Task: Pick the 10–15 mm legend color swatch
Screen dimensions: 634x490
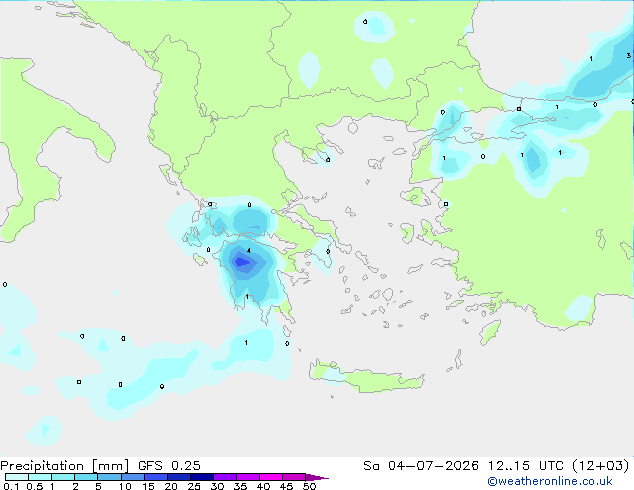Action: (x=132, y=477)
